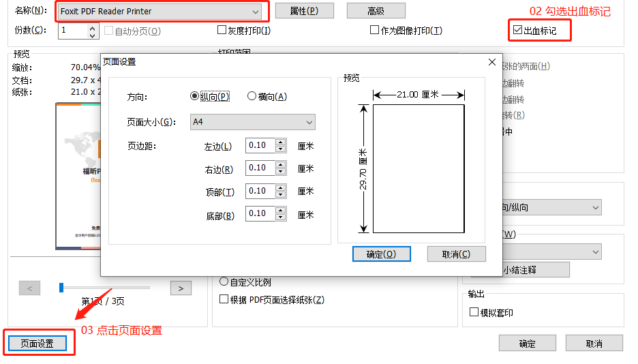Increase the 左边 margin with up arrow
The image size is (638, 364).
[280, 142]
